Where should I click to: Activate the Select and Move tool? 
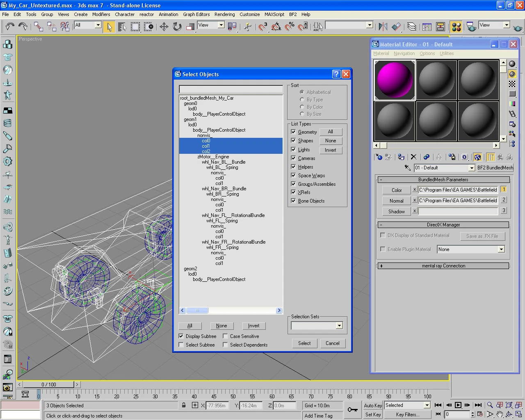(x=164, y=27)
